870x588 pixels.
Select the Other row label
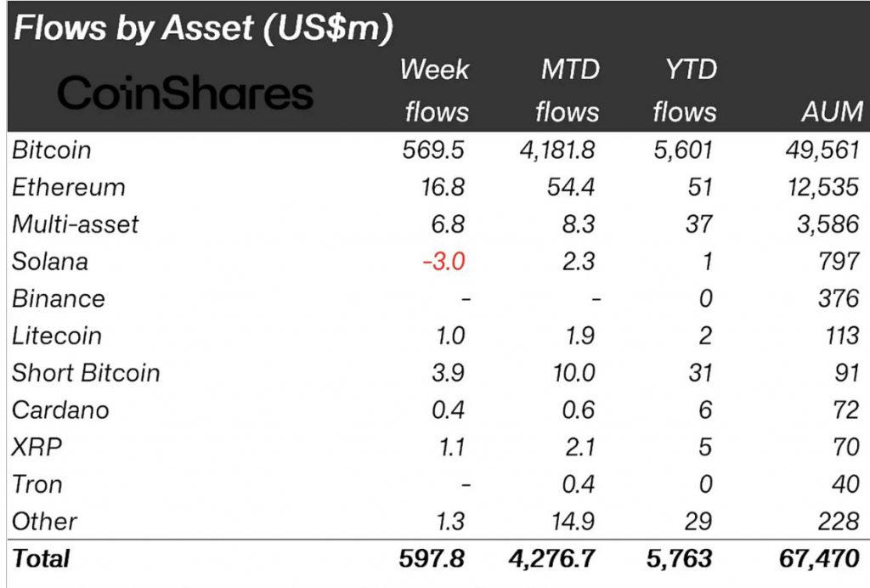(44, 521)
